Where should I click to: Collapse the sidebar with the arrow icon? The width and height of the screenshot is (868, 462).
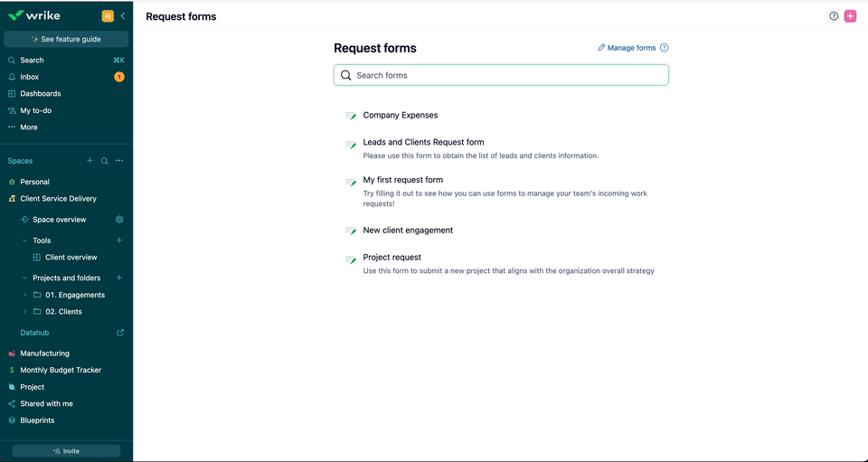122,15
